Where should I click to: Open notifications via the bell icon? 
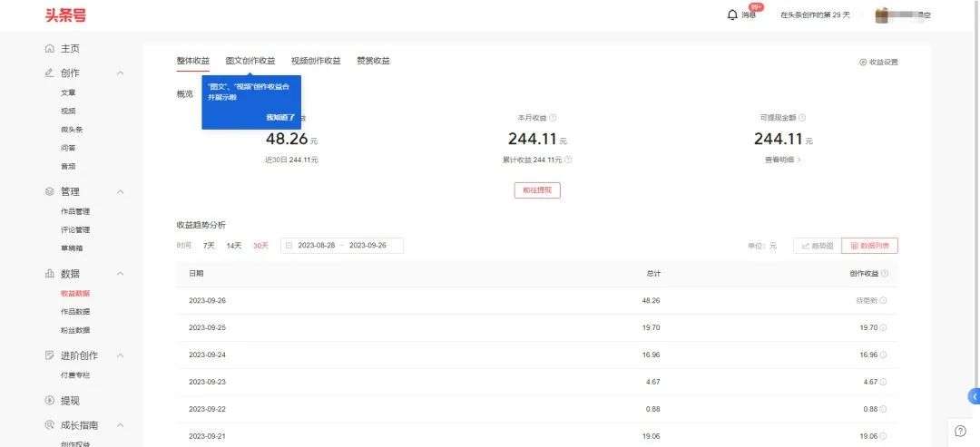click(x=732, y=15)
